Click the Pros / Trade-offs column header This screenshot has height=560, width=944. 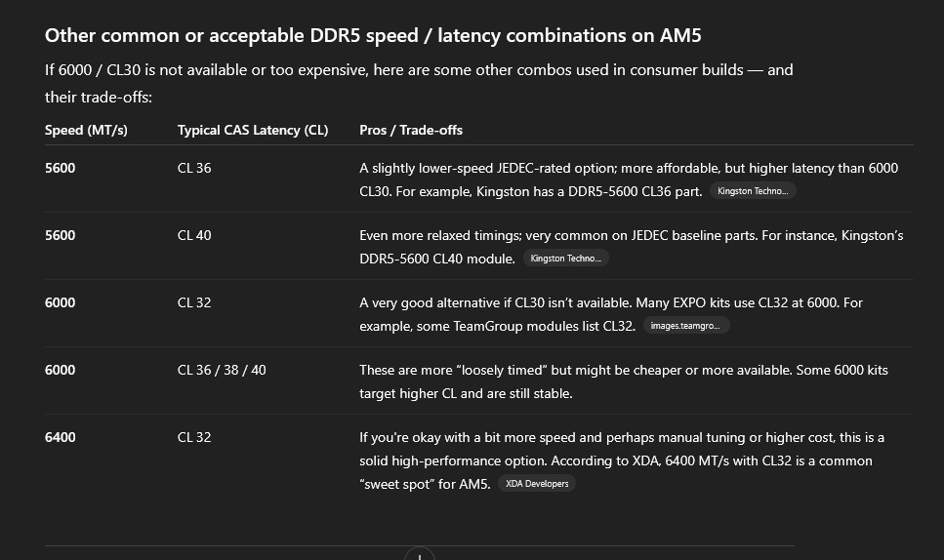point(411,130)
